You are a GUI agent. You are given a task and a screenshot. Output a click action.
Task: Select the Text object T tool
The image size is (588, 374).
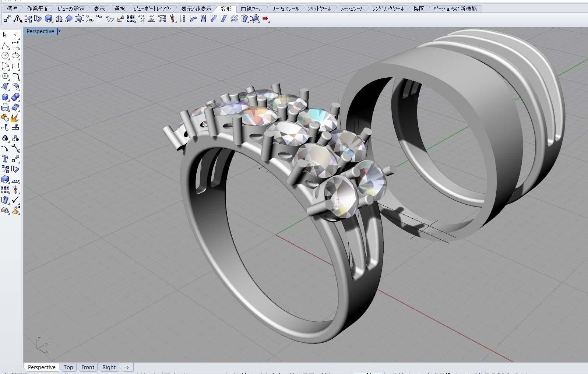tap(5, 159)
